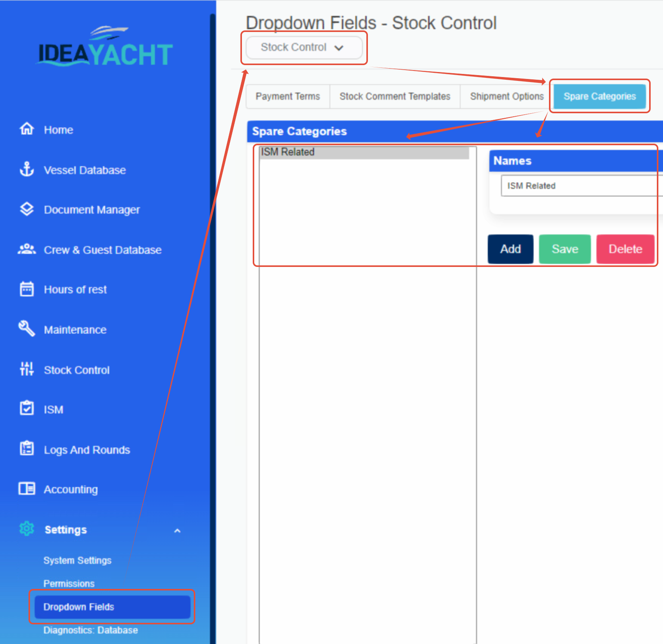
Task: Select the Shipment Options tab
Action: [506, 96]
